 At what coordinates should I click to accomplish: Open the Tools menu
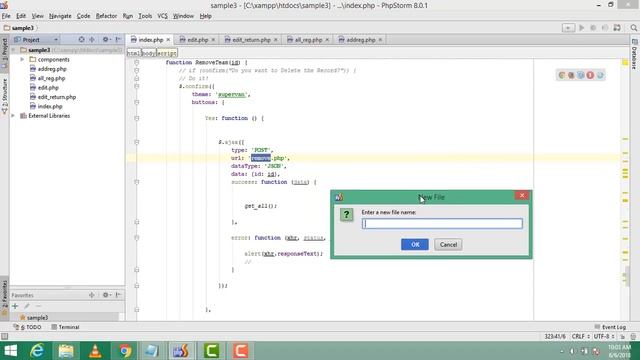[x=145, y=16]
